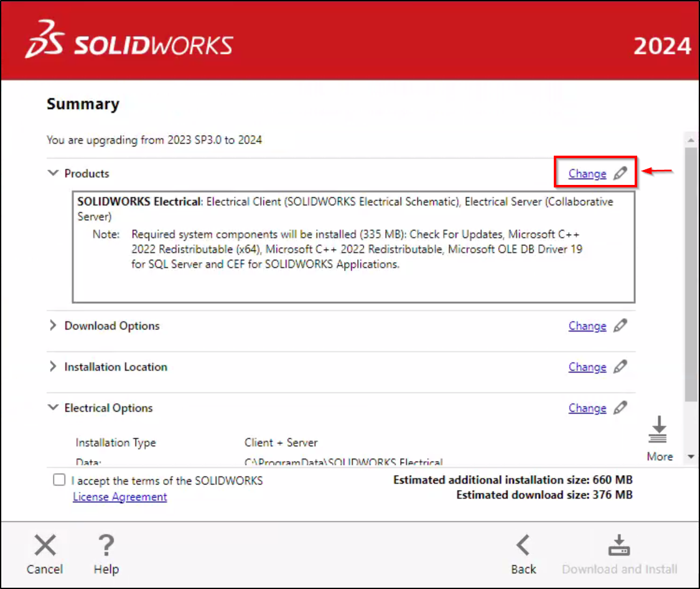Click the 'Note:' label in Products box

pos(106,235)
